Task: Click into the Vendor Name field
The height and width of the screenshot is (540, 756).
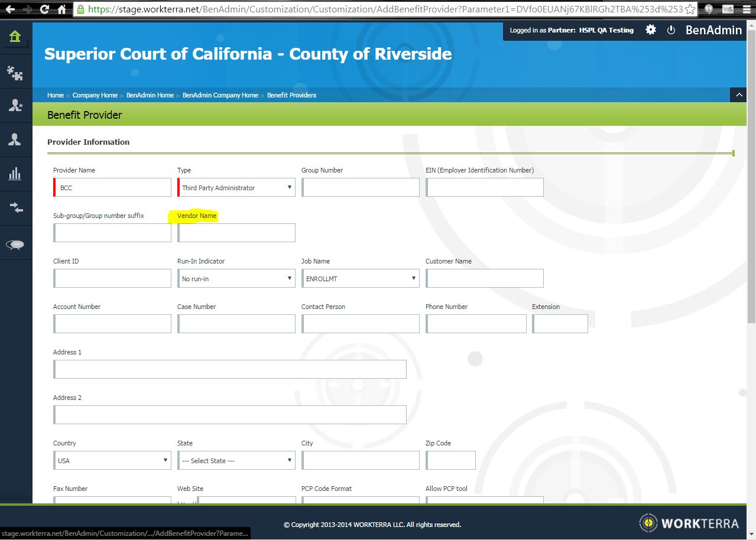Action: (236, 233)
